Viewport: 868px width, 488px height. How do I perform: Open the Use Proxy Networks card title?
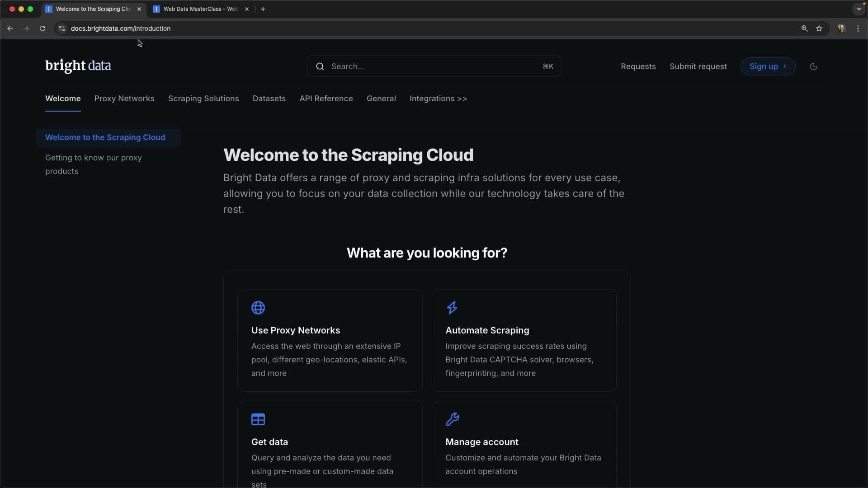tap(296, 330)
